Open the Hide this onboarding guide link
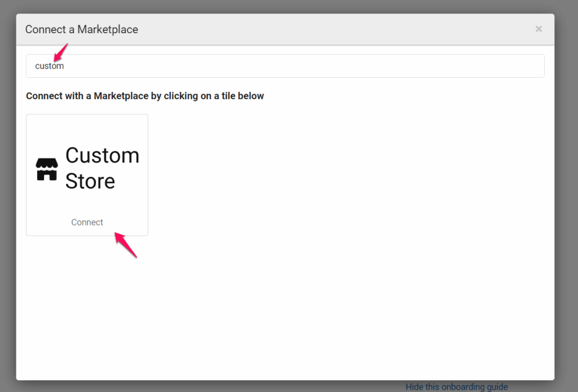 [456, 387]
